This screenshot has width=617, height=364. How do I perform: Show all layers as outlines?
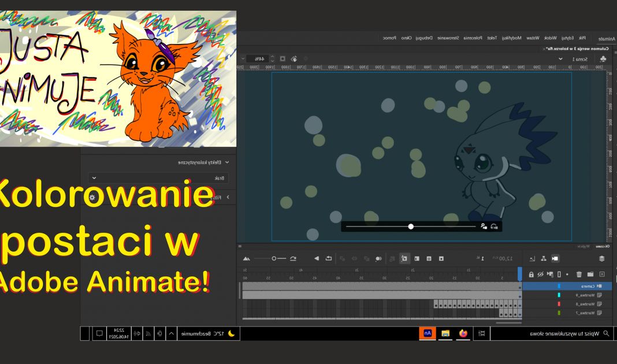point(559,274)
